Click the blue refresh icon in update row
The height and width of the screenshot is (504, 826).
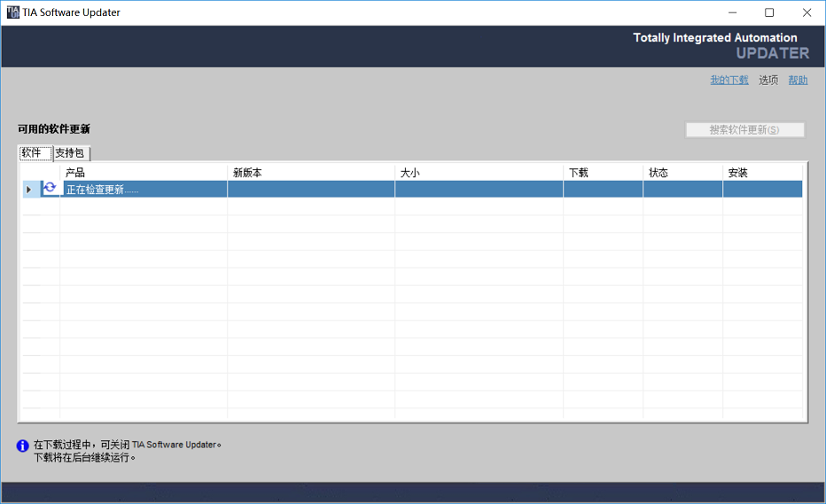[x=50, y=189]
